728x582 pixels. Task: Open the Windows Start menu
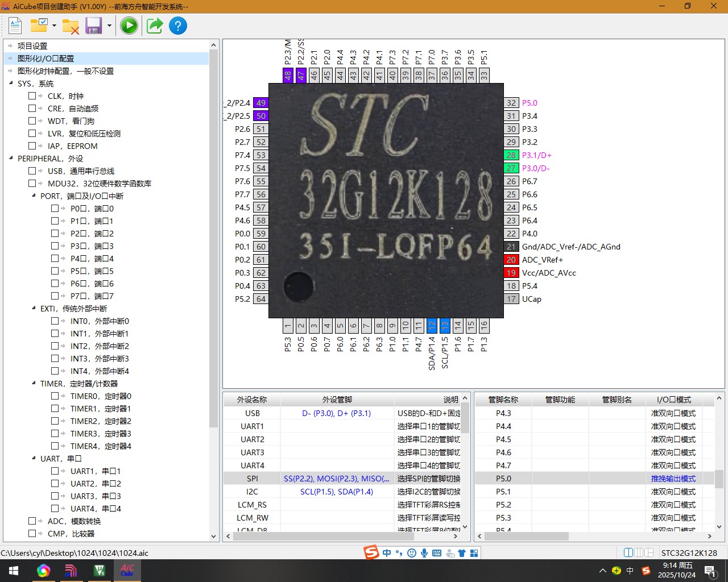point(14,571)
